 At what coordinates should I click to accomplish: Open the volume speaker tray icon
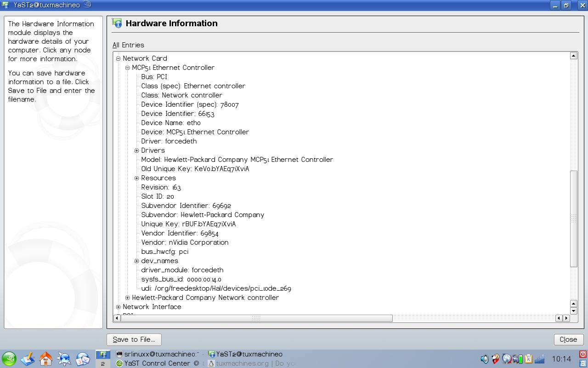tap(485, 359)
